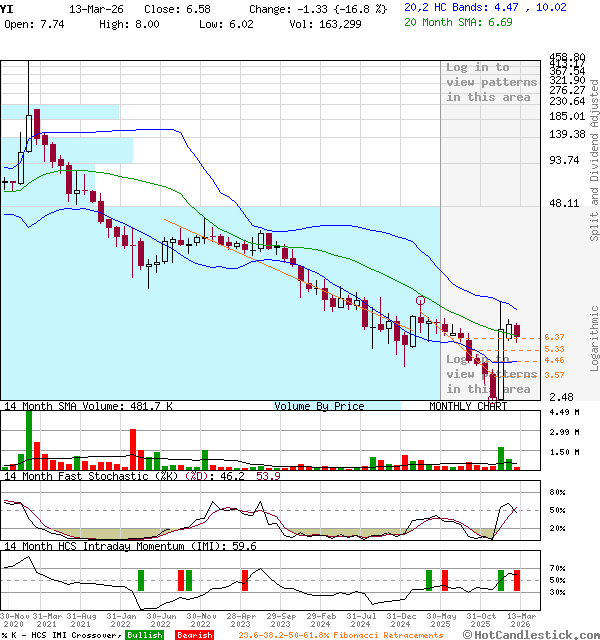600x640 pixels.
Task: Click the latest red candlestick on the chart
Action: coord(516,331)
